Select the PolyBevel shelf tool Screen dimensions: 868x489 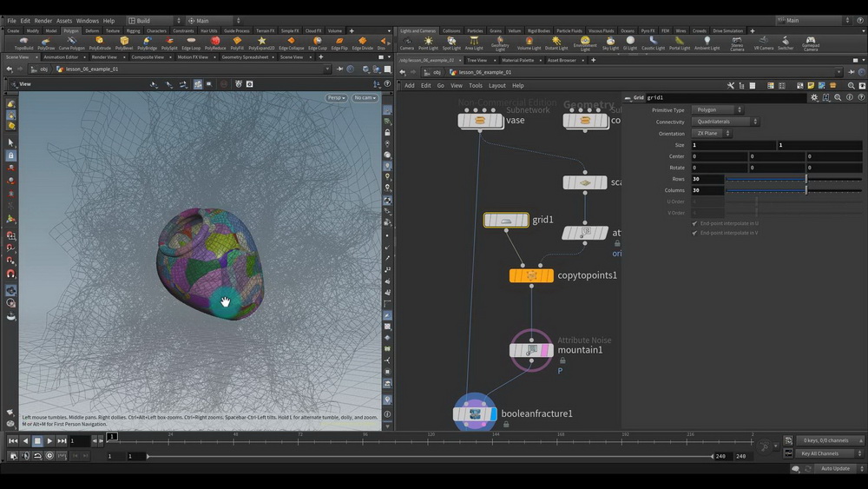click(x=124, y=43)
